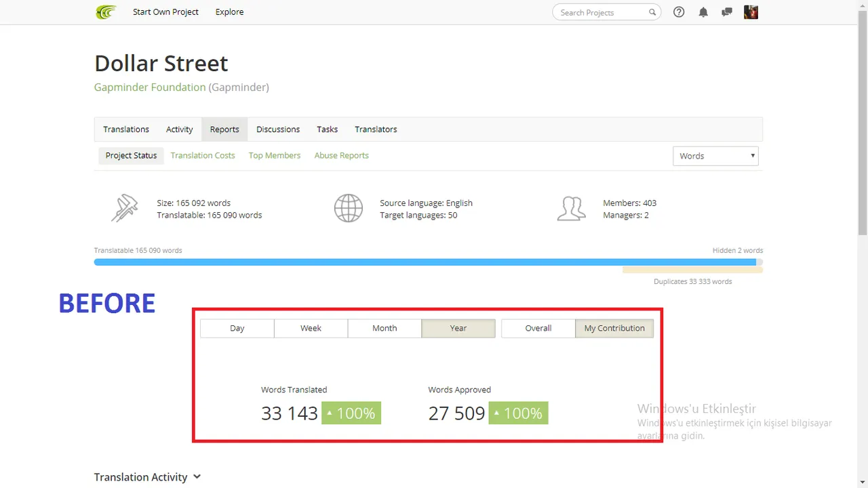The height and width of the screenshot is (488, 868).
Task: Click 'Hidden 2 words' label
Action: click(x=738, y=250)
